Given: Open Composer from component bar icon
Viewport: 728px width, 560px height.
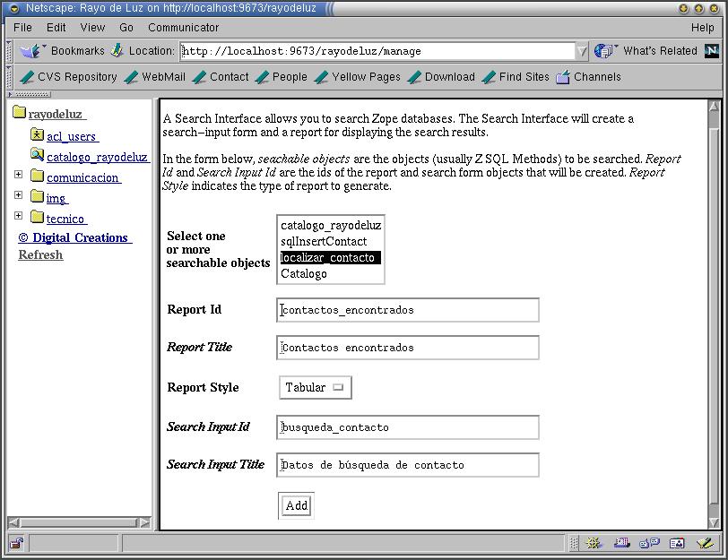Looking at the screenshot, I should 705,542.
